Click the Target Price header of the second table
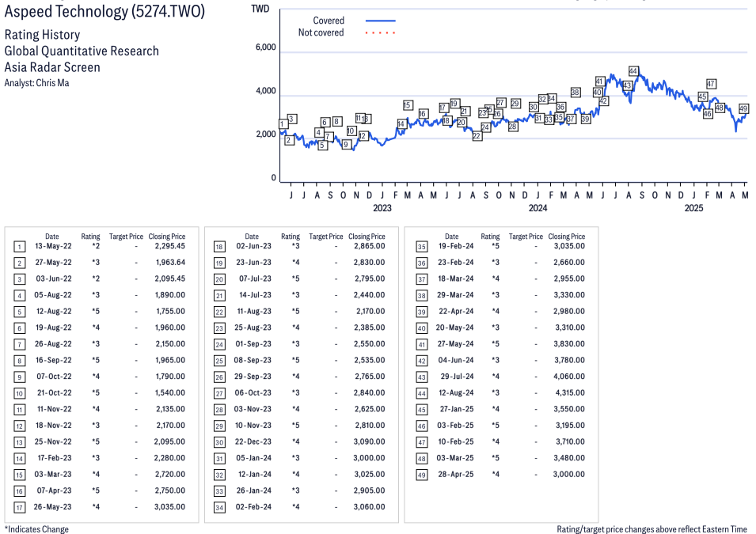 click(326, 237)
